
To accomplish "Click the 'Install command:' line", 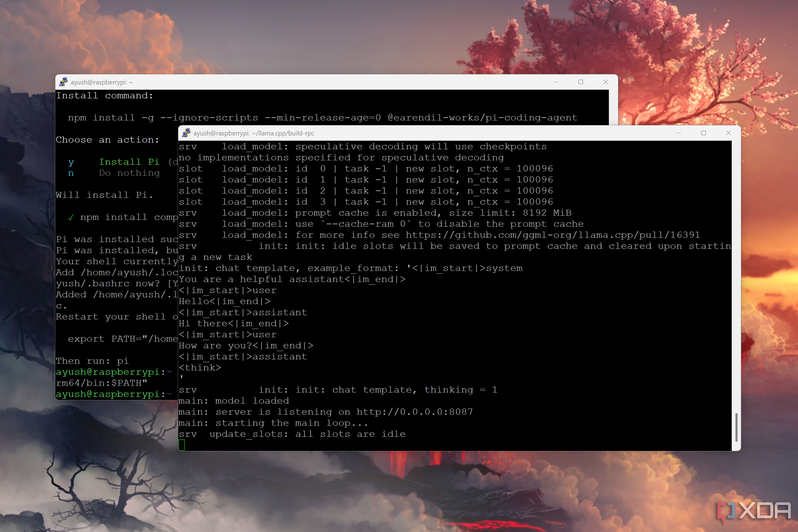I will (105, 96).
